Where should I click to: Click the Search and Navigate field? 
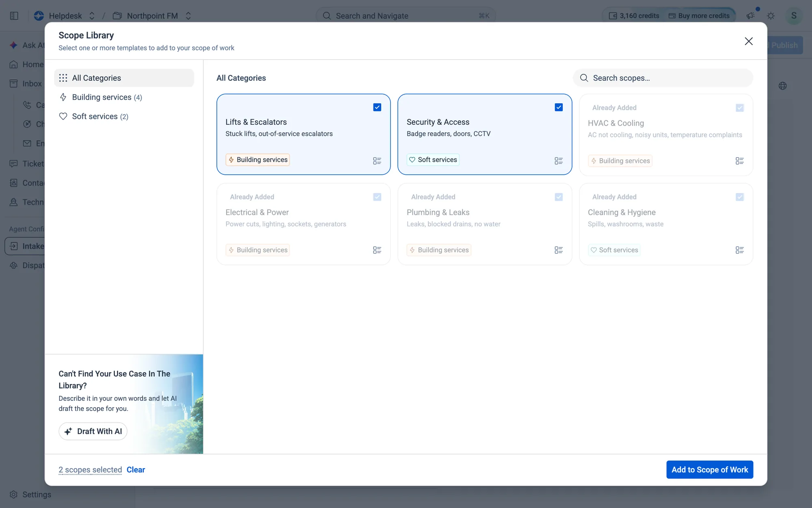tap(406, 16)
